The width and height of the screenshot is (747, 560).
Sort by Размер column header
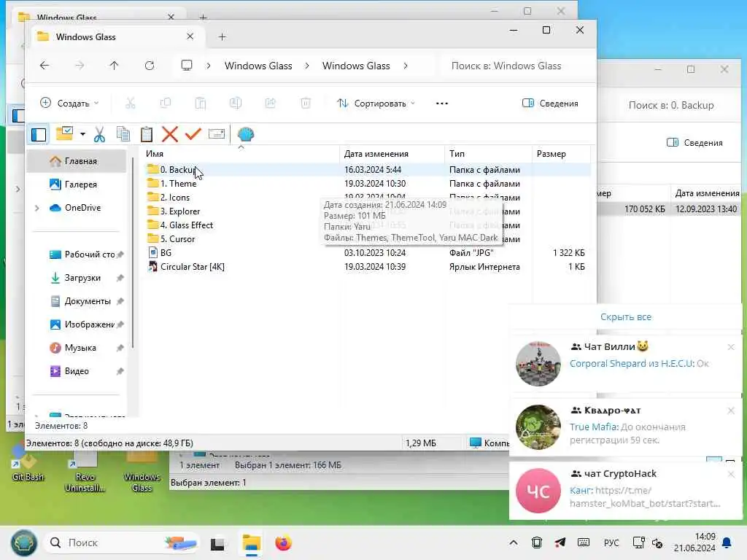(x=561, y=154)
